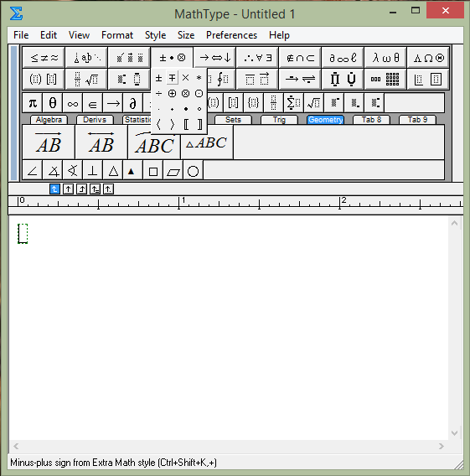Select the decimal-aligned tab stop
Viewport: 470px width, 476px height.
tap(108, 189)
